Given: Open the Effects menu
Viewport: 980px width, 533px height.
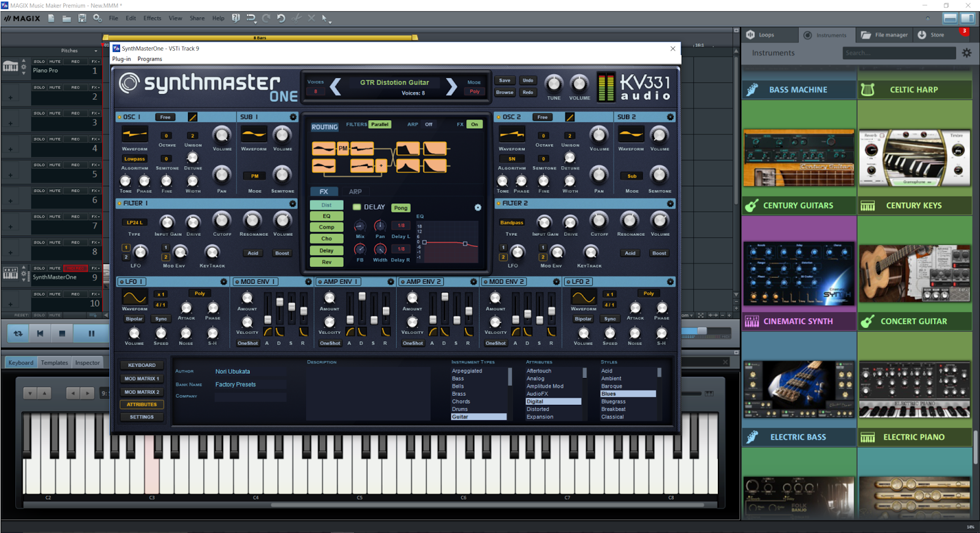Looking at the screenshot, I should [153, 18].
